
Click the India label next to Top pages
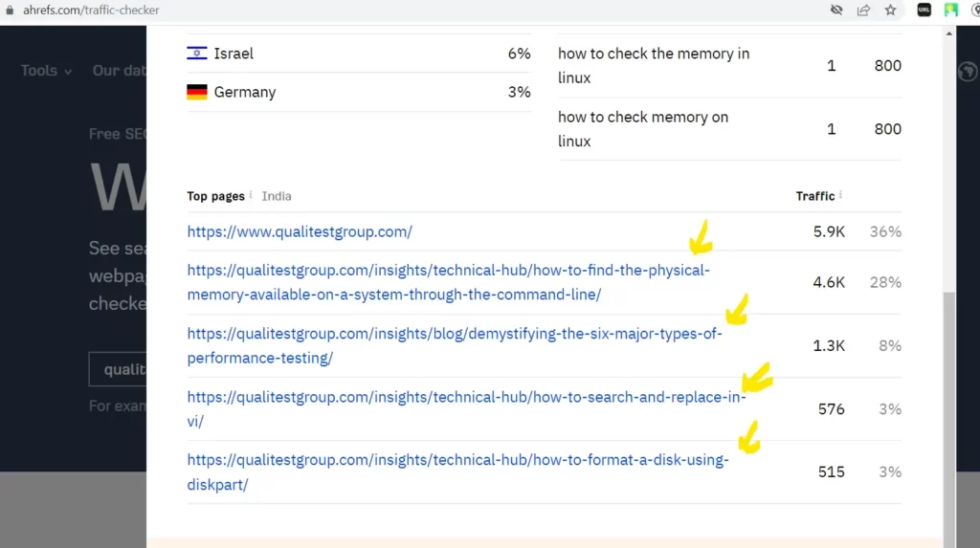coord(277,196)
